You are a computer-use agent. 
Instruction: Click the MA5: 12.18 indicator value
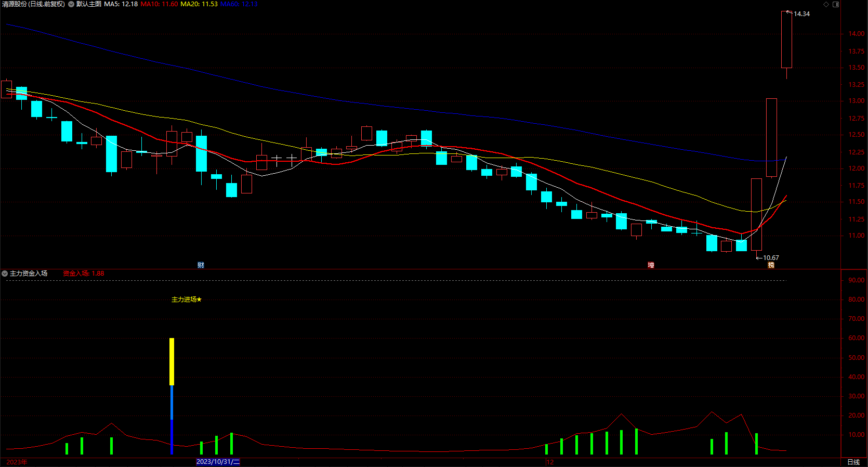tap(121, 4)
